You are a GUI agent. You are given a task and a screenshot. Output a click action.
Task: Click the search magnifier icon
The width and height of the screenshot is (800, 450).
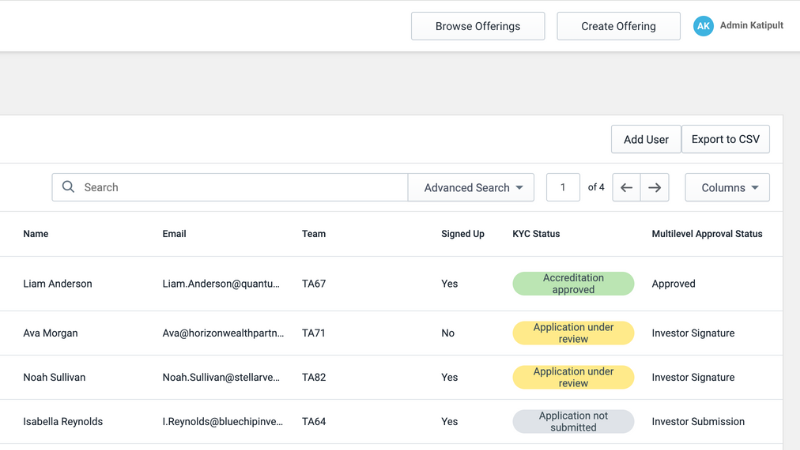click(x=68, y=187)
